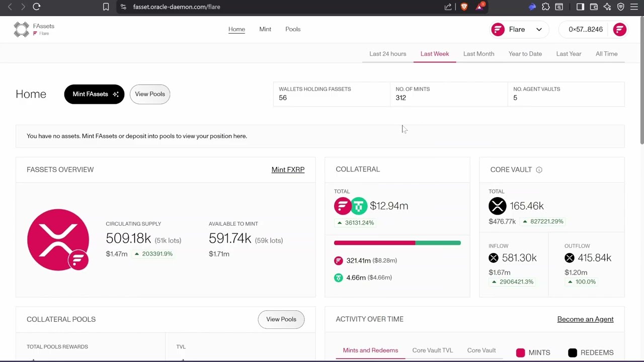Bookmark this page using bookmark icon
The height and width of the screenshot is (362, 644).
click(106, 7)
